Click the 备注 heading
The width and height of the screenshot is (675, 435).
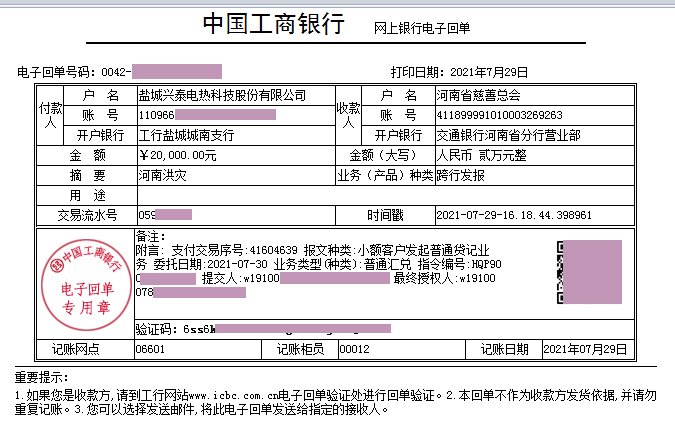(150, 236)
